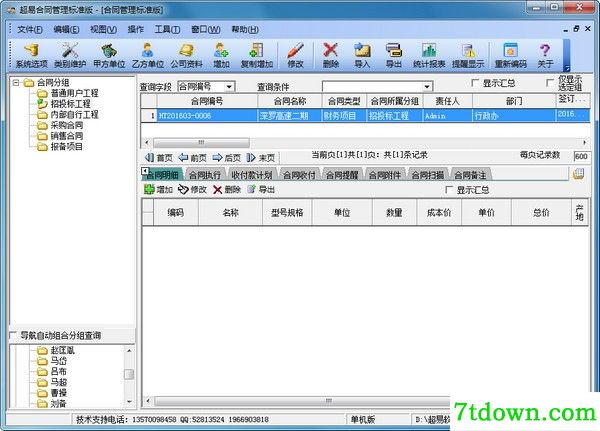Click the 修改 pencil icon in main toolbar
600x431 pixels.
[295, 56]
